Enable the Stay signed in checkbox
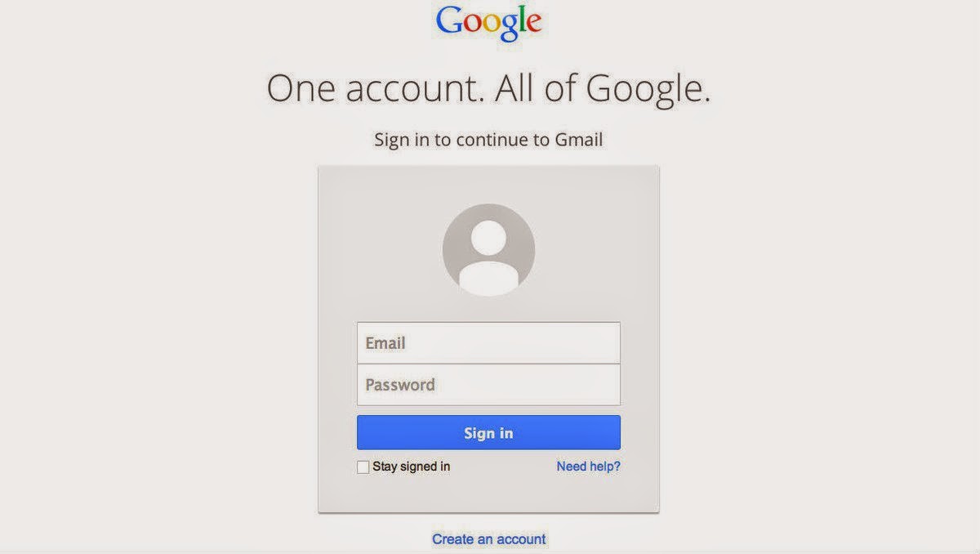 [363, 467]
